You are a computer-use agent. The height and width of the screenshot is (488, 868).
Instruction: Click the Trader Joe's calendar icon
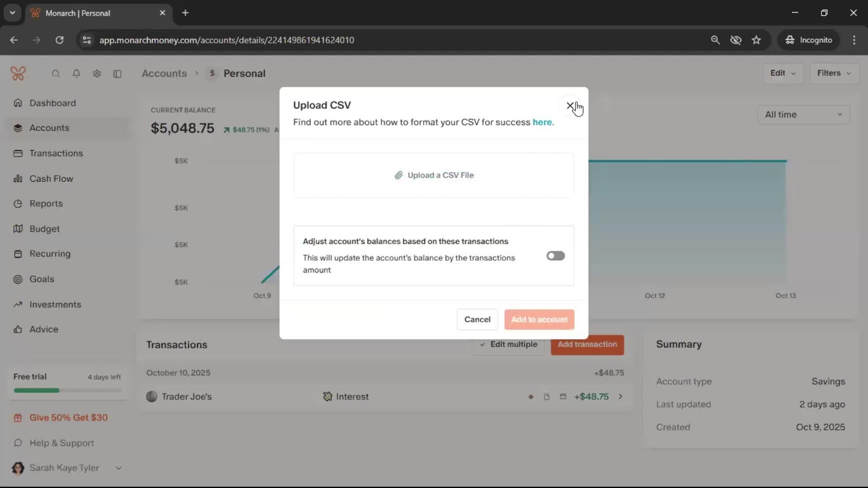563,397
